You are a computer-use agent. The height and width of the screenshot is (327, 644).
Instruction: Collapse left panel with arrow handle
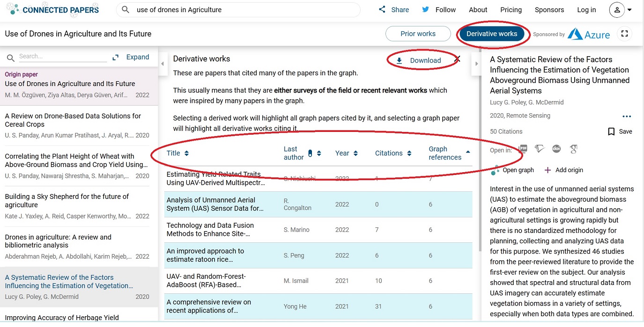pyautogui.click(x=162, y=64)
